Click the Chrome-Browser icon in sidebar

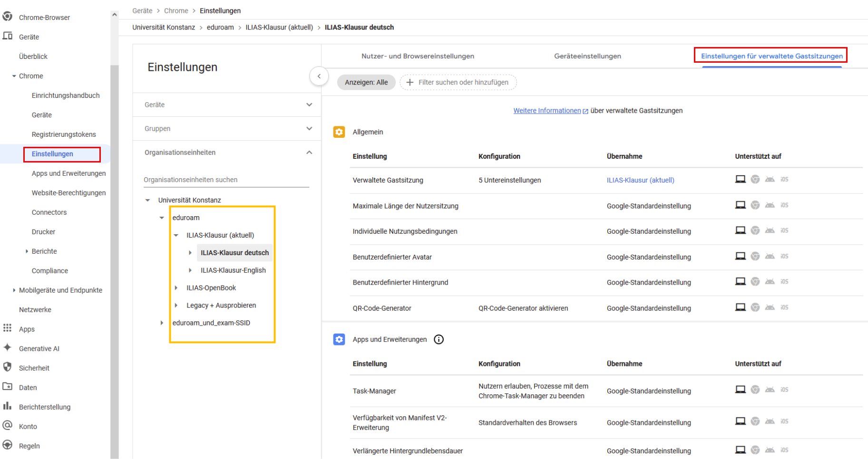tap(7, 17)
